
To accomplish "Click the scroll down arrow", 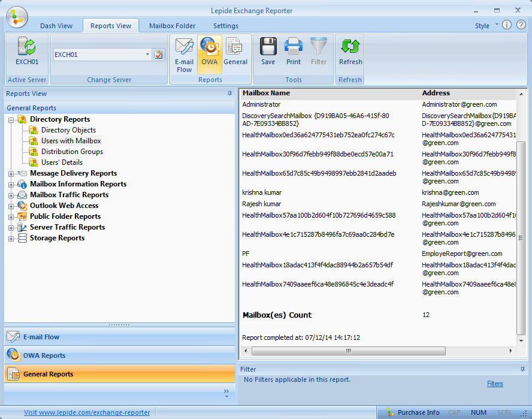I will click(x=521, y=340).
